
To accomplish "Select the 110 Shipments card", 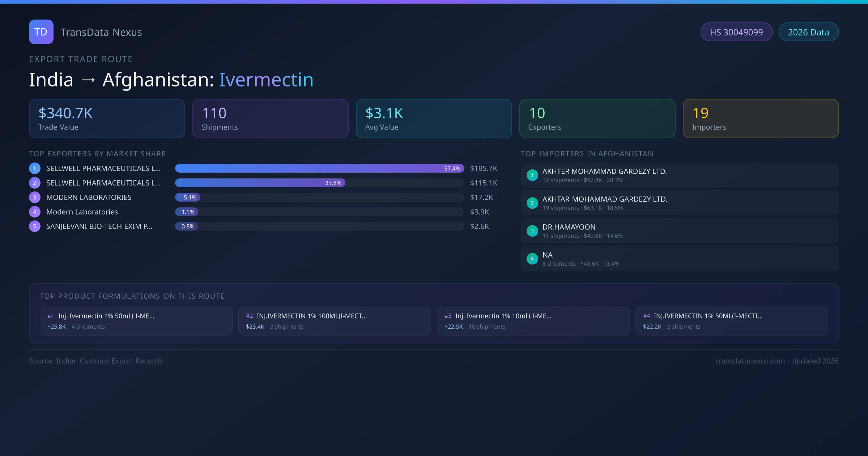I will point(270,119).
